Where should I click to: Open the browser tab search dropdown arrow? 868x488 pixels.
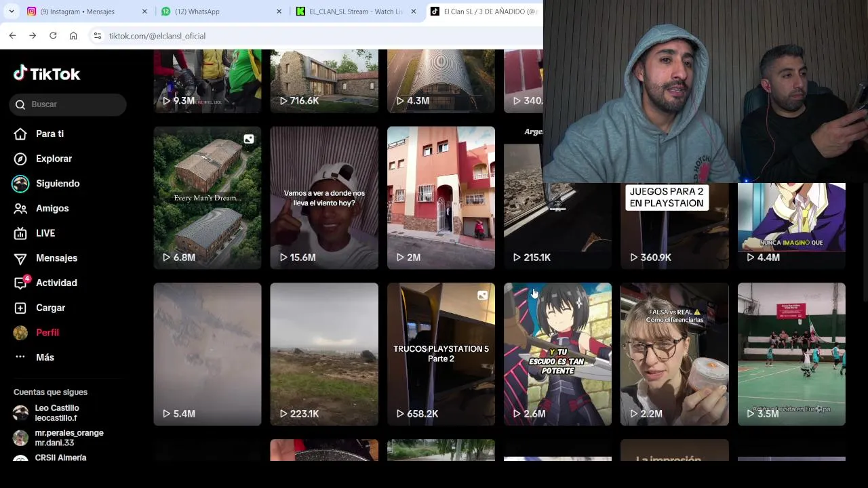(11, 12)
